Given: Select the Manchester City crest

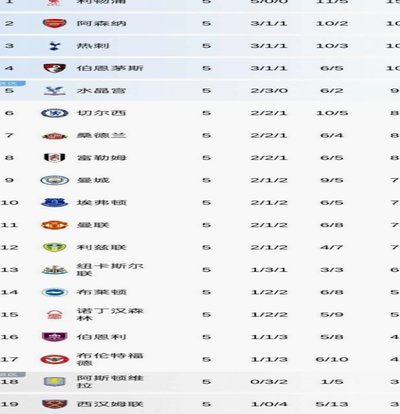Looking at the screenshot, I should pos(55,180).
